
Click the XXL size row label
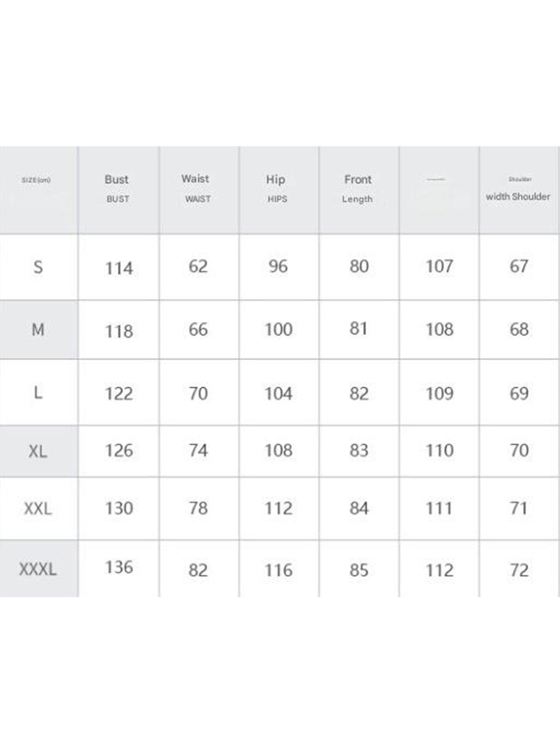[38, 509]
